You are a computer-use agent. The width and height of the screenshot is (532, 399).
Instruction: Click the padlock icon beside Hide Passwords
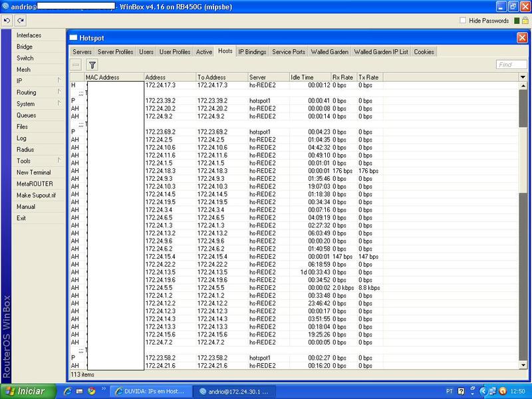(525, 21)
